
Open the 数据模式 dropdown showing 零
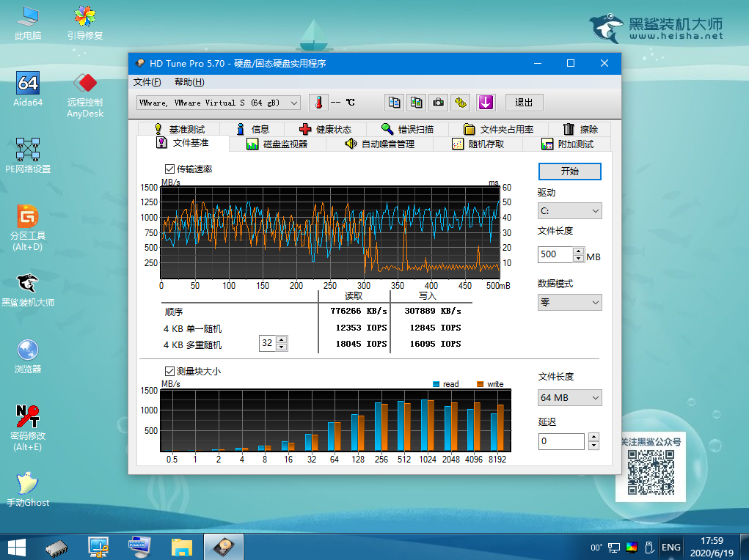pyautogui.click(x=569, y=302)
